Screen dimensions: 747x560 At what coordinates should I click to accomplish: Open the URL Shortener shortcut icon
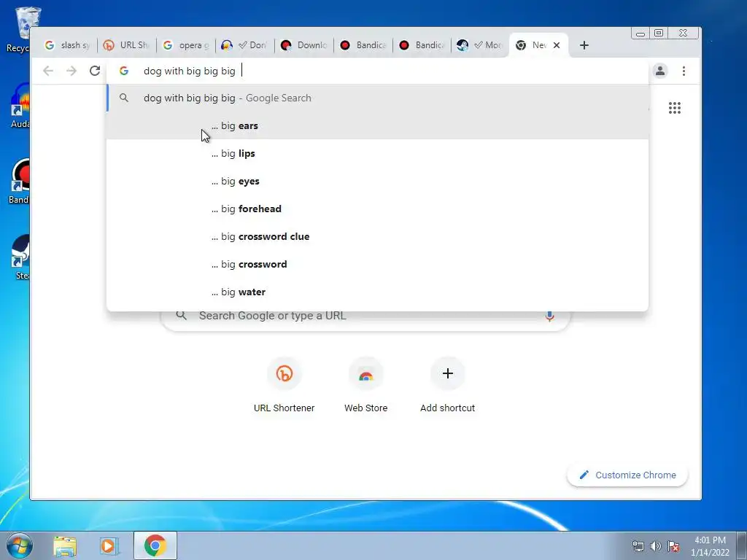click(x=285, y=374)
